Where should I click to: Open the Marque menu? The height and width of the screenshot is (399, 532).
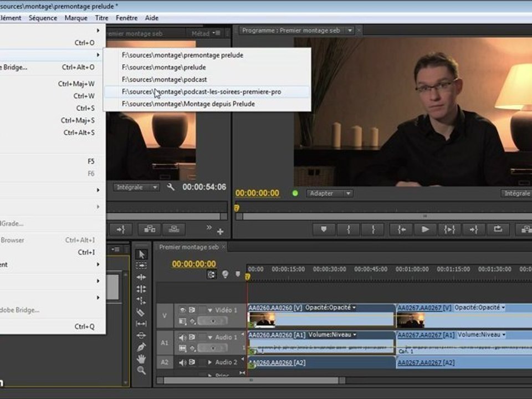pyautogui.click(x=76, y=18)
